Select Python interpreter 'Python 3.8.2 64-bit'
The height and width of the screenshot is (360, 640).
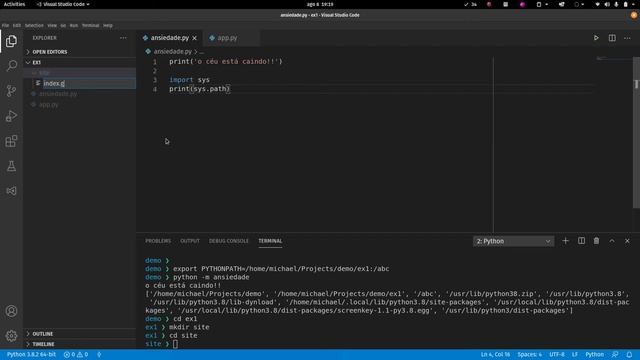pos(31,354)
